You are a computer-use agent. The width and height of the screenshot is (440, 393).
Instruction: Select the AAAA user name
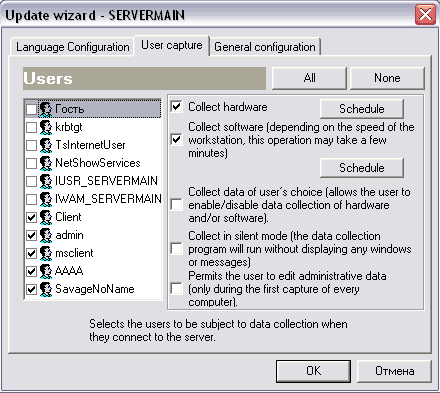coord(69,271)
